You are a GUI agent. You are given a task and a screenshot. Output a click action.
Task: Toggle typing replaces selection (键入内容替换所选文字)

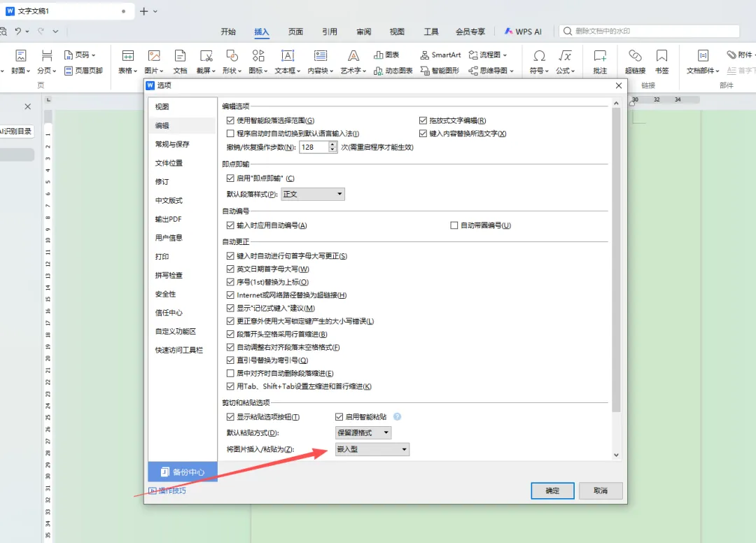[x=423, y=134]
